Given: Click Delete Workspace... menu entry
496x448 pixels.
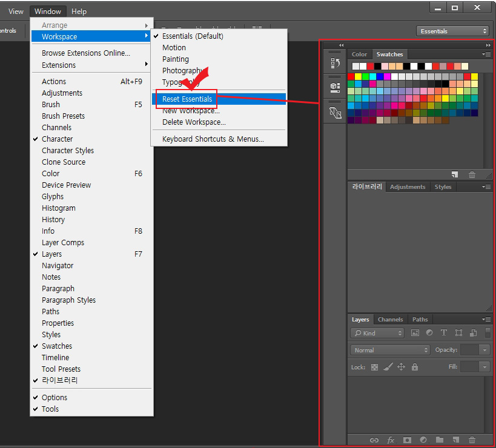Looking at the screenshot, I should (219, 122).
